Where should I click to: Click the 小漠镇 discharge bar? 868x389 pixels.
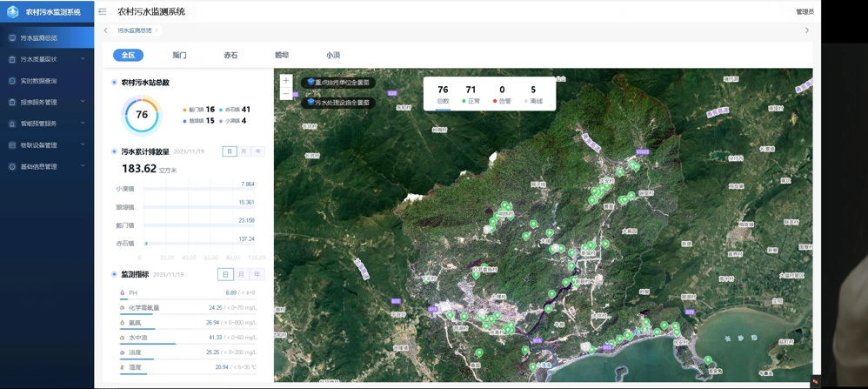200,189
